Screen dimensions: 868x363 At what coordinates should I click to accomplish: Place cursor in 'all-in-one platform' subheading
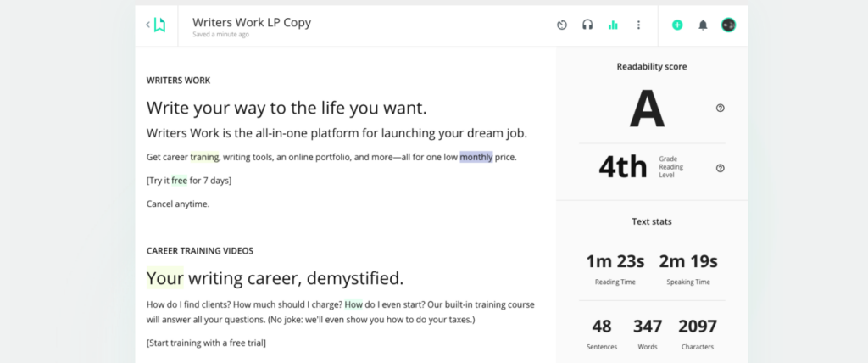click(337, 133)
